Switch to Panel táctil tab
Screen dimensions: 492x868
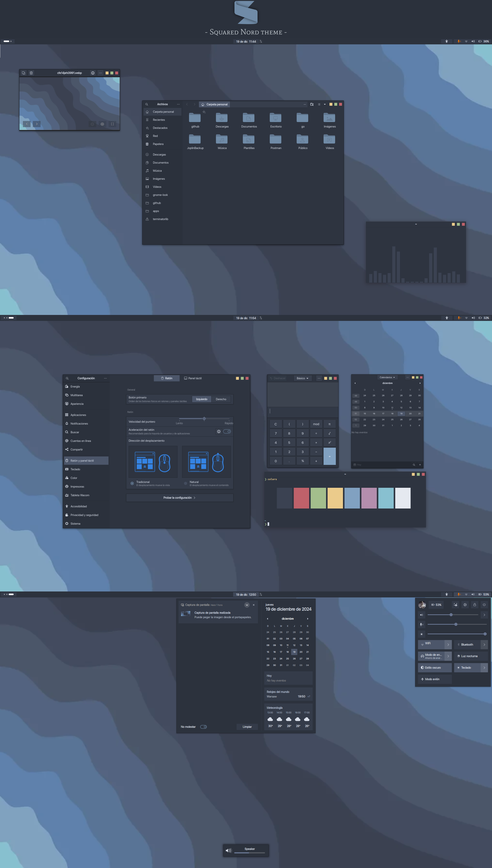[193, 379]
